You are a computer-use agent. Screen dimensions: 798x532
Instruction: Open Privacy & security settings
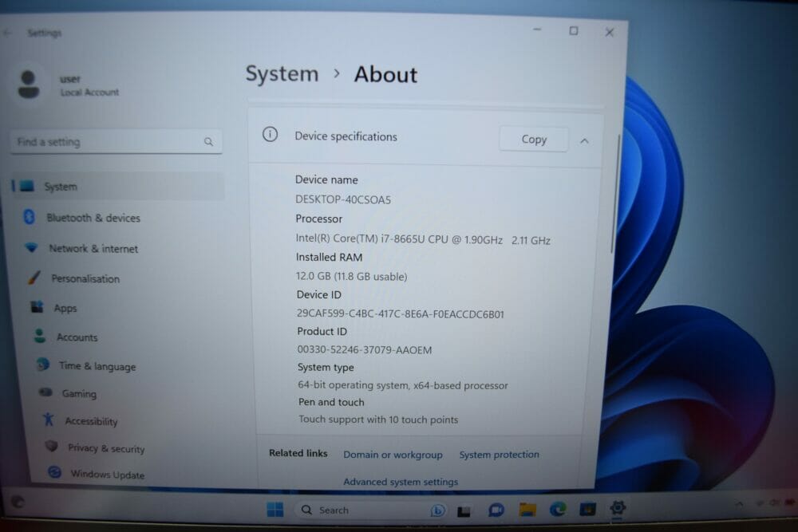coord(106,448)
